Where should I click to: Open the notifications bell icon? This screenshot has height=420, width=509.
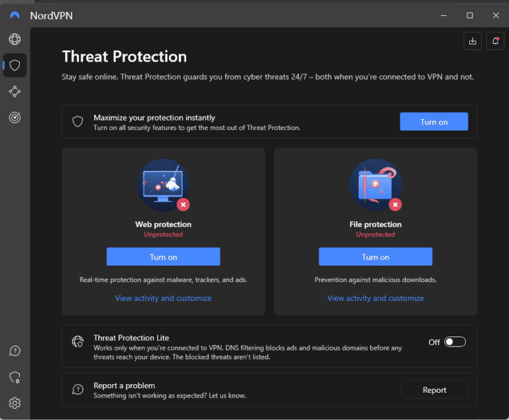point(495,41)
